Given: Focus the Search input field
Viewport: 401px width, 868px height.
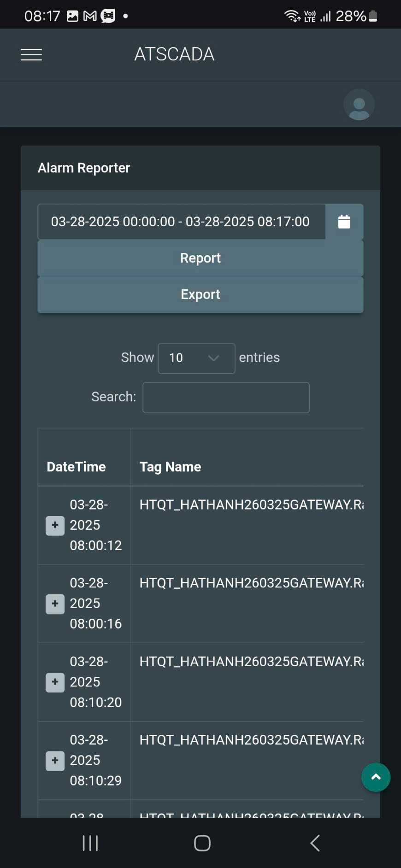Looking at the screenshot, I should 226,397.
